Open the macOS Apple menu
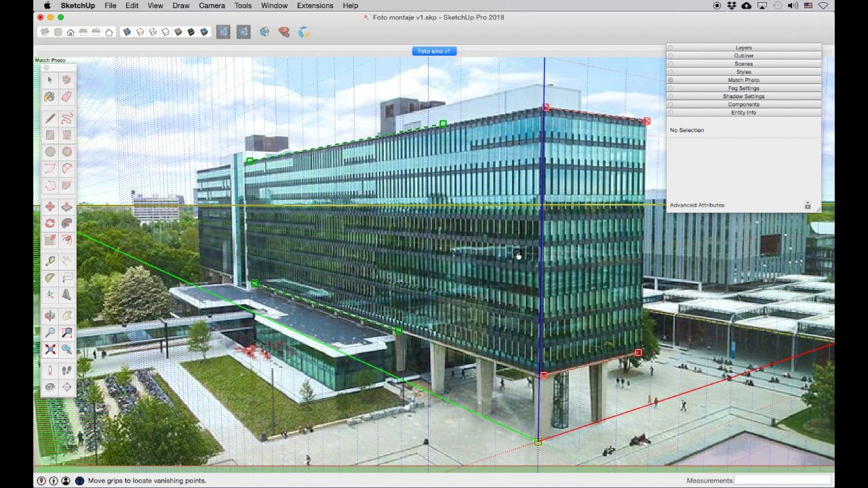 coord(47,5)
